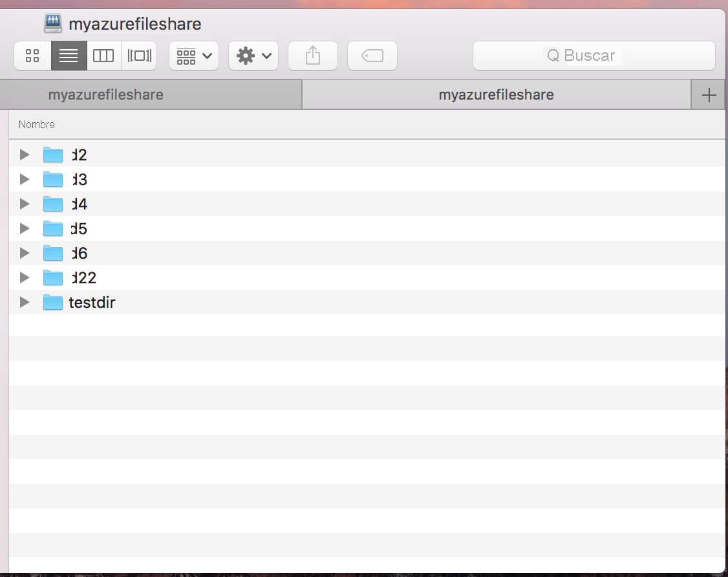The width and height of the screenshot is (728, 577).
Task: Add a new Finder tab
Action: 709,95
